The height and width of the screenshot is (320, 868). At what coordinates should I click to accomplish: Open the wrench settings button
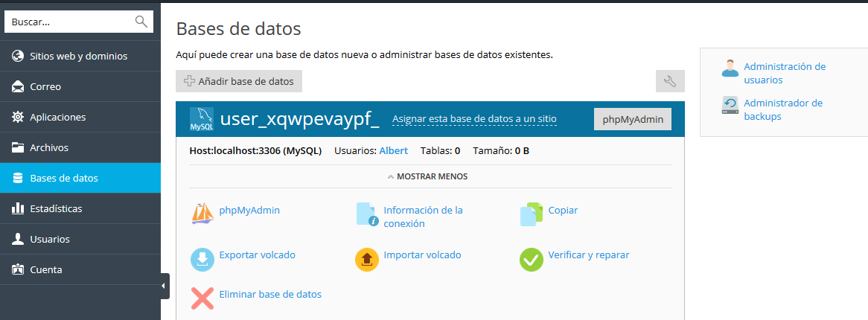tap(670, 82)
